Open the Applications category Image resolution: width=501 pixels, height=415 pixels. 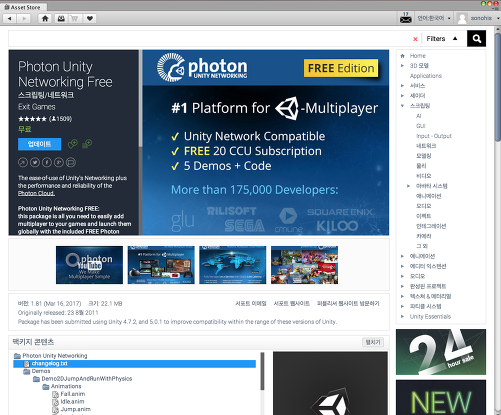point(426,76)
